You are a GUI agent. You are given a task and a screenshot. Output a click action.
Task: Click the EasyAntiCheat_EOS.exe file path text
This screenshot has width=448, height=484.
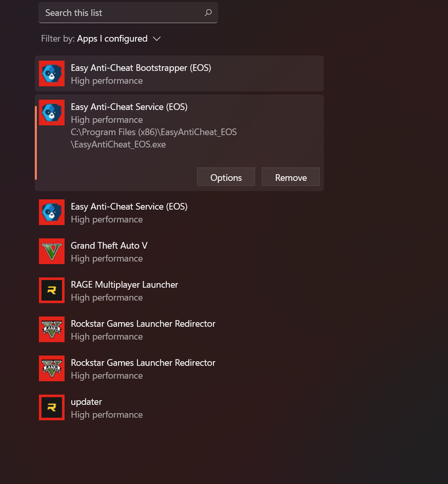(154, 138)
